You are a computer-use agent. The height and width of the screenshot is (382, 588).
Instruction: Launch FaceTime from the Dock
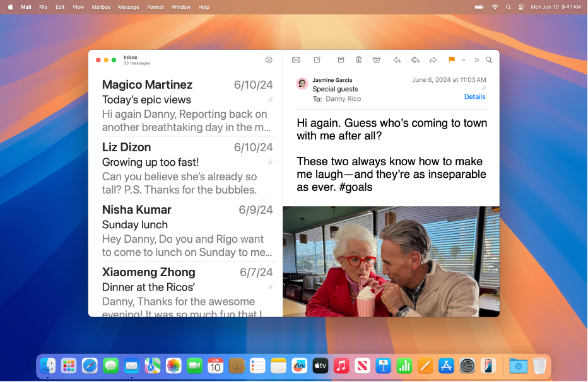194,366
